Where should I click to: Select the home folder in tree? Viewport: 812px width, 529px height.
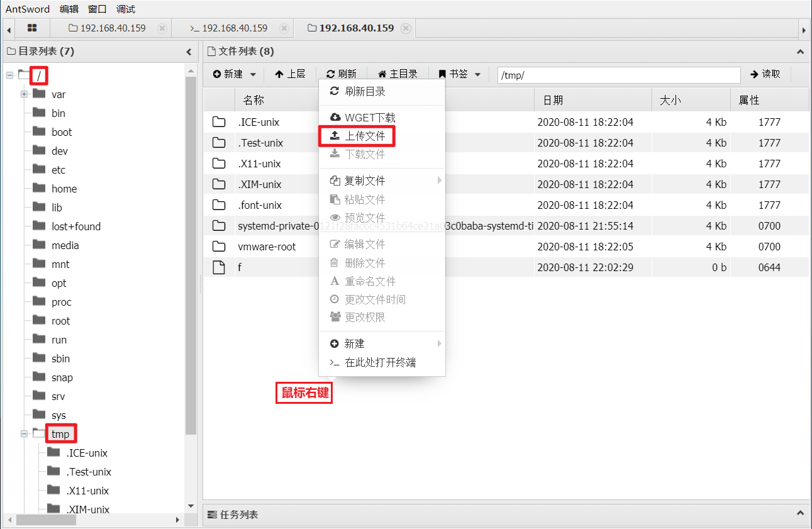tap(64, 189)
